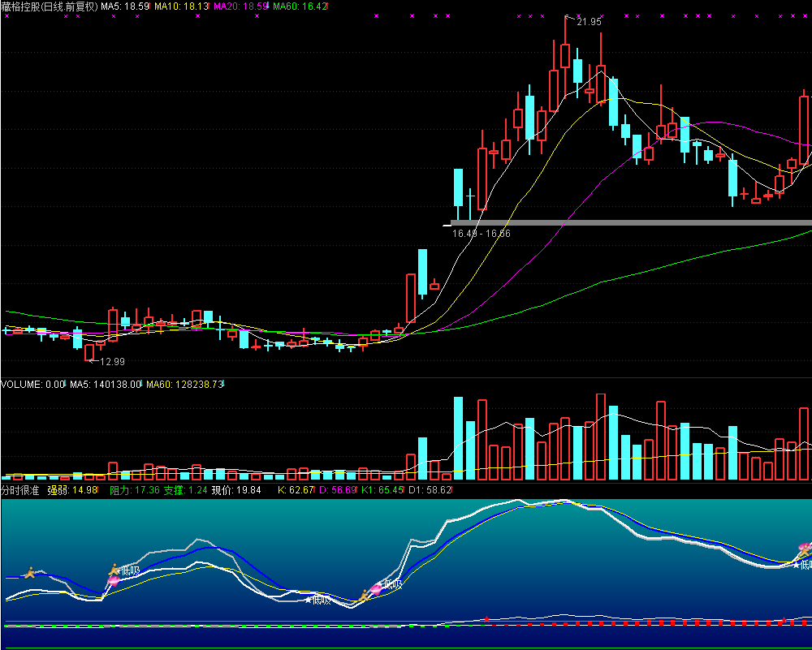Viewport: 812px width, 650px height.
Task: Click second red star near right of strip
Action: (784, 619)
